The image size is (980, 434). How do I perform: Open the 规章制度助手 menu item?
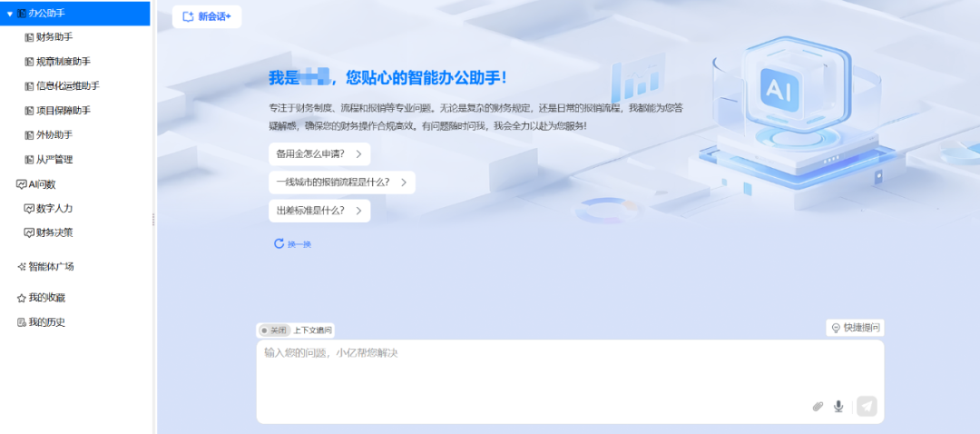pyautogui.click(x=63, y=62)
